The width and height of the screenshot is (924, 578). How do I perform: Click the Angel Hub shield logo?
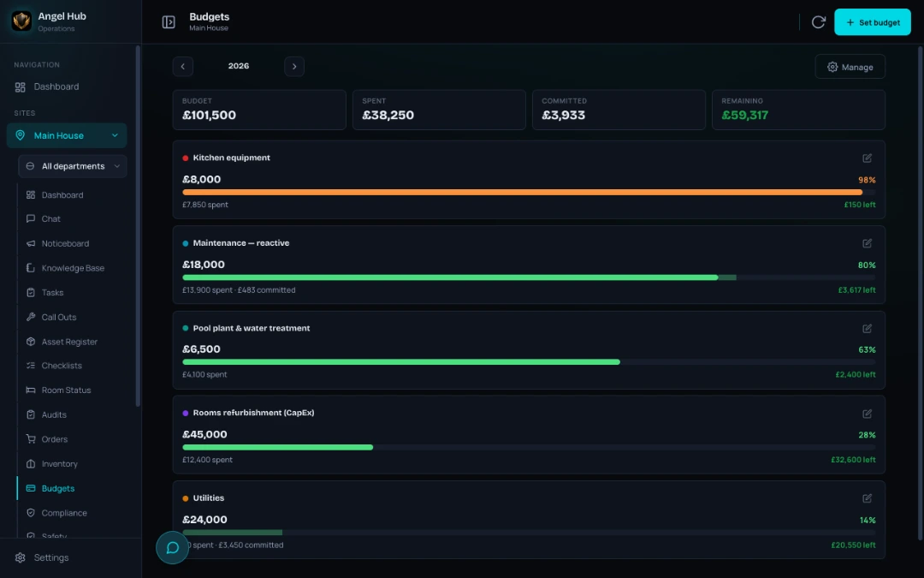(21, 21)
